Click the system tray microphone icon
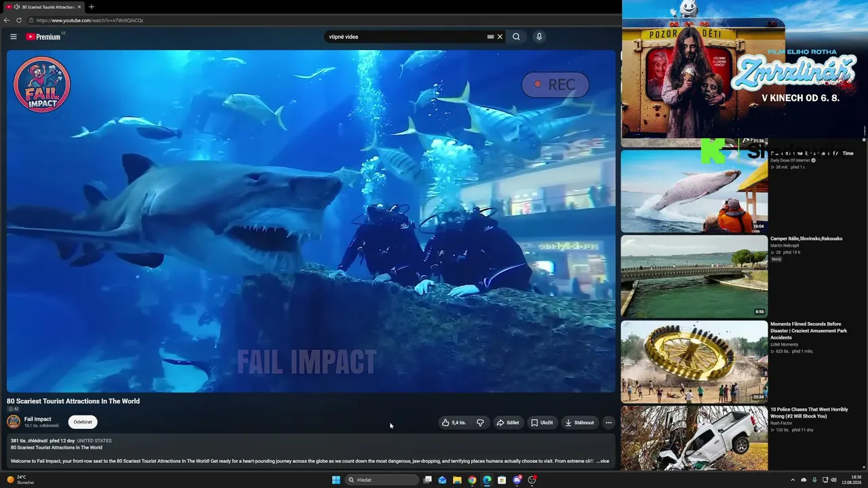Viewport: 868px width, 488px height. (x=814, y=480)
